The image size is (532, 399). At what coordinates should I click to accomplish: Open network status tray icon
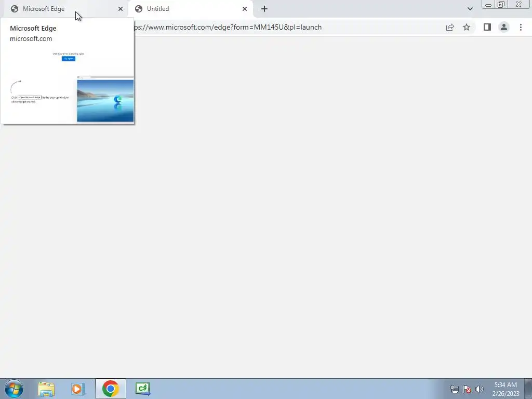[454, 389]
